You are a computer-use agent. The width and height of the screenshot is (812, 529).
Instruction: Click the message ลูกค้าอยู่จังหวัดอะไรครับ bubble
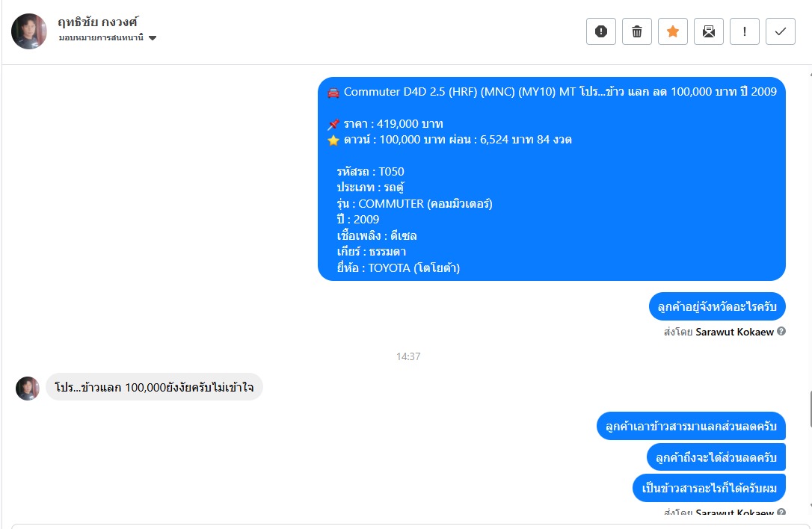click(717, 306)
